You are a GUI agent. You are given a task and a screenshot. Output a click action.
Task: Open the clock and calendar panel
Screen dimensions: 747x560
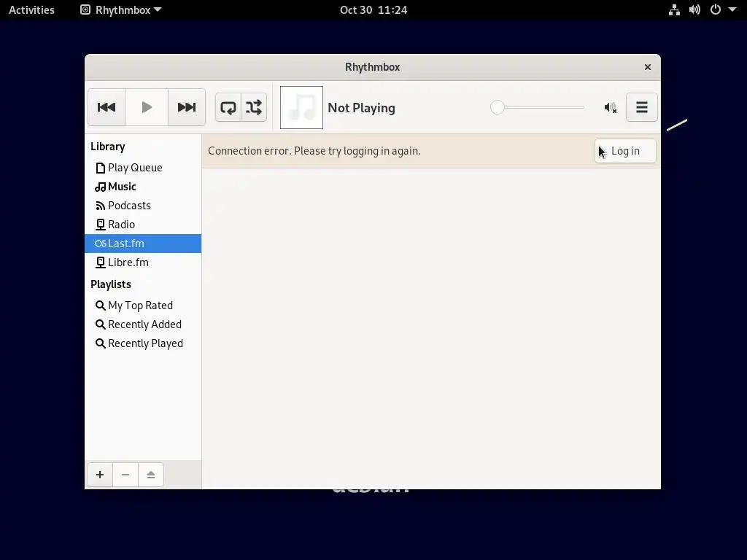pyautogui.click(x=373, y=10)
